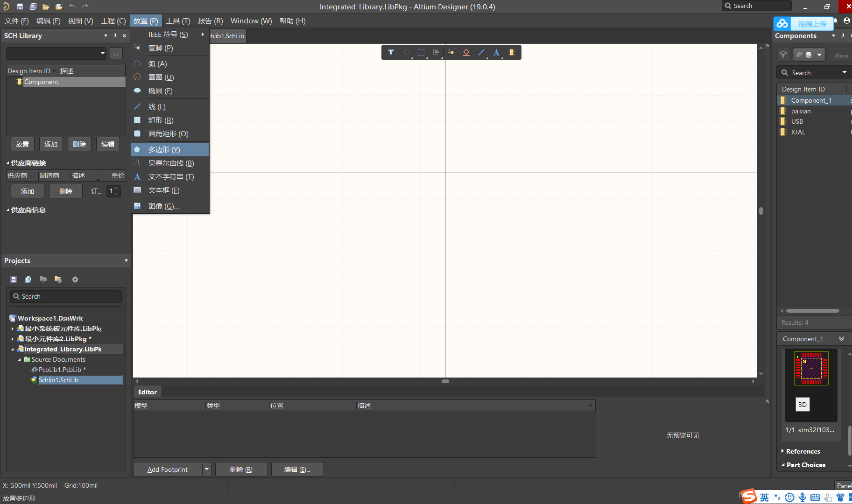Pin the Components panel

tap(843, 35)
